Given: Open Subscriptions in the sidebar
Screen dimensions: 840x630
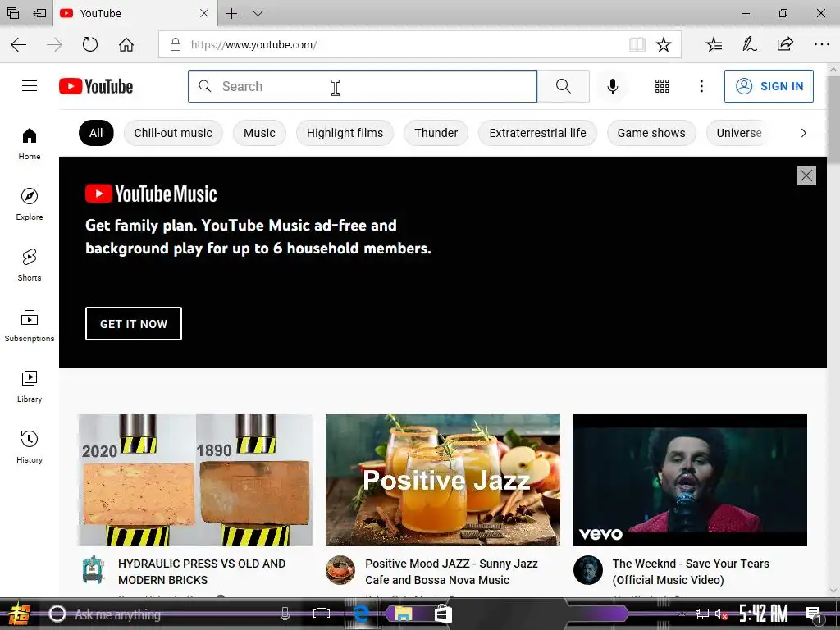Looking at the screenshot, I should coord(30,326).
